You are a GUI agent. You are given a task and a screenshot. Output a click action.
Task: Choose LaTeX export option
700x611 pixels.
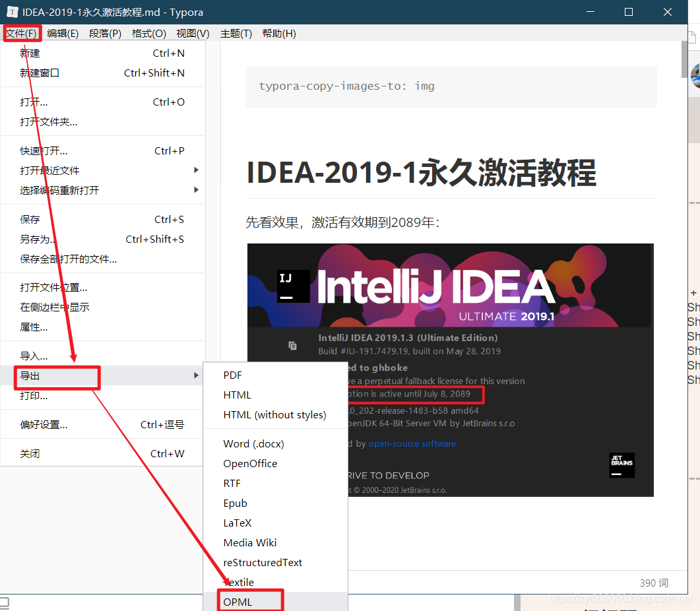[275, 523]
